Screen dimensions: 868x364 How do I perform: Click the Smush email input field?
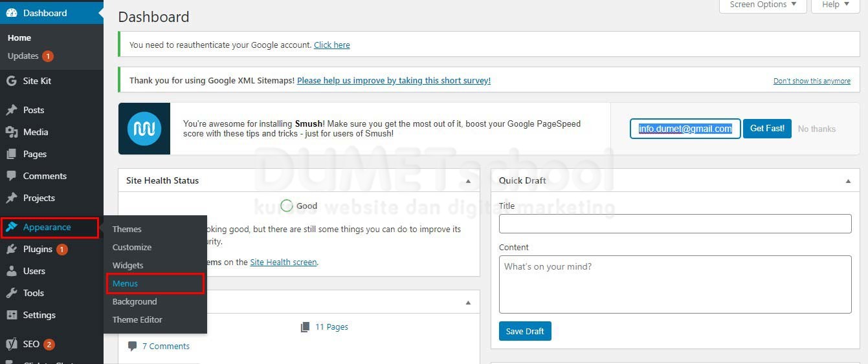click(x=685, y=129)
